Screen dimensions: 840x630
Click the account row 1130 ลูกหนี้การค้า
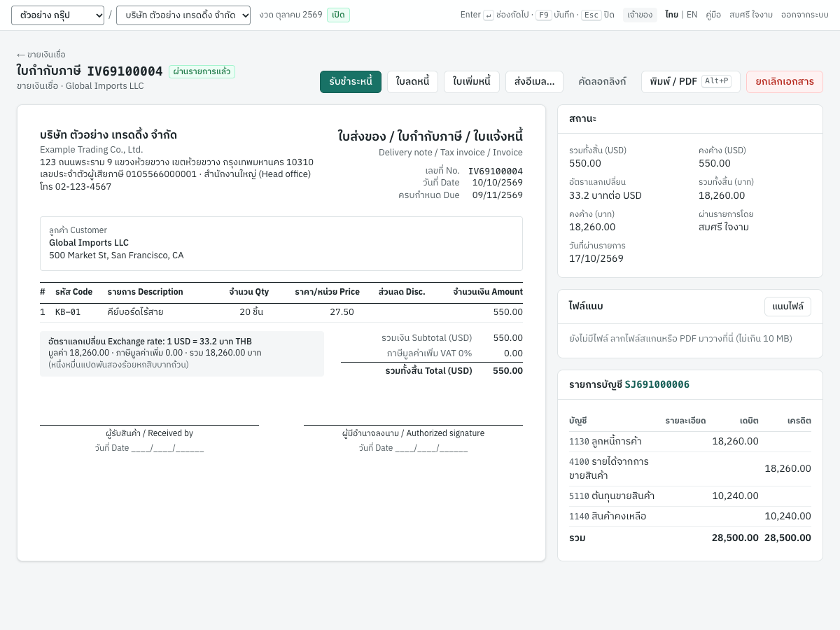(x=690, y=442)
